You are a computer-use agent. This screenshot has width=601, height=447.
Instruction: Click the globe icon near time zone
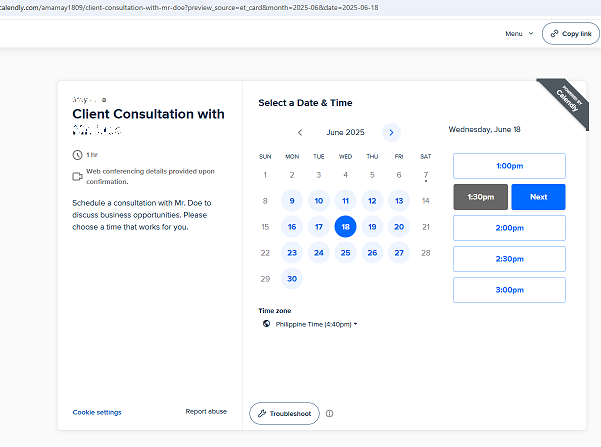266,324
